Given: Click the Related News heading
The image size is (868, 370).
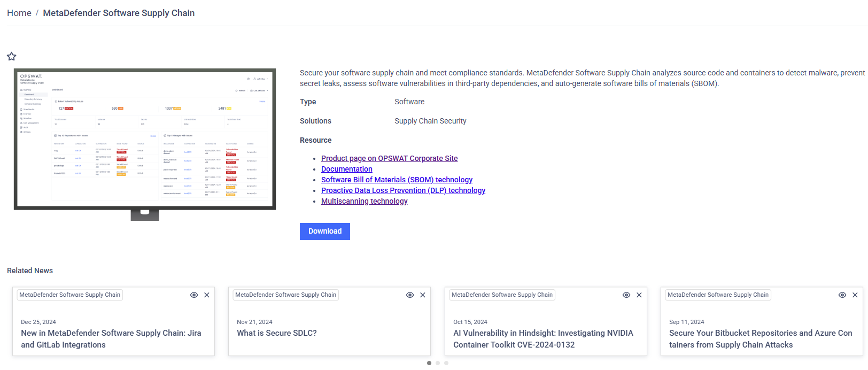Looking at the screenshot, I should point(30,271).
